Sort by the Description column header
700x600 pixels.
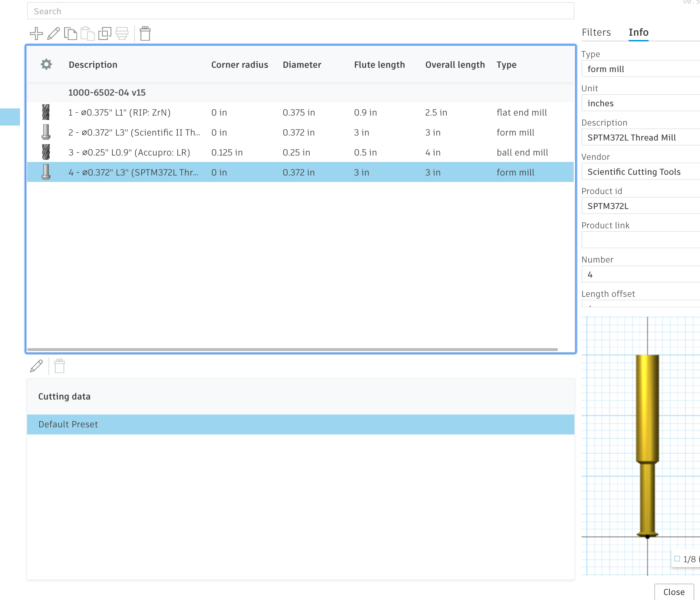[93, 65]
